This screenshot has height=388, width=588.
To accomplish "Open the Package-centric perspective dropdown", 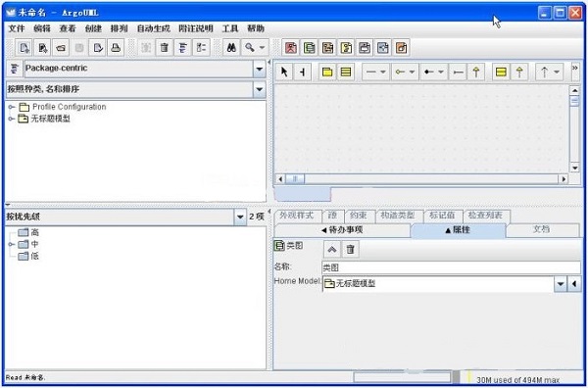I will pyautogui.click(x=259, y=69).
